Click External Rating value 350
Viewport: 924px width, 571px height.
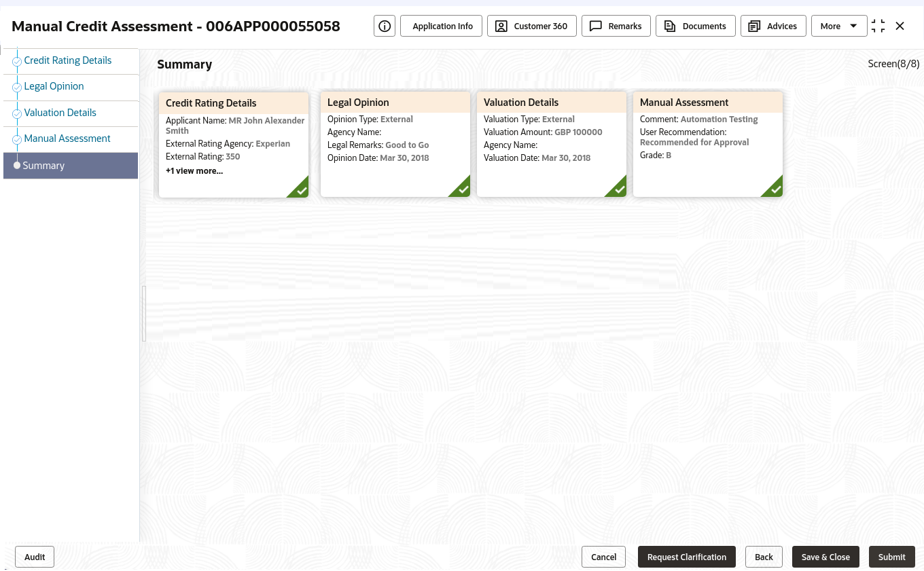click(x=233, y=157)
